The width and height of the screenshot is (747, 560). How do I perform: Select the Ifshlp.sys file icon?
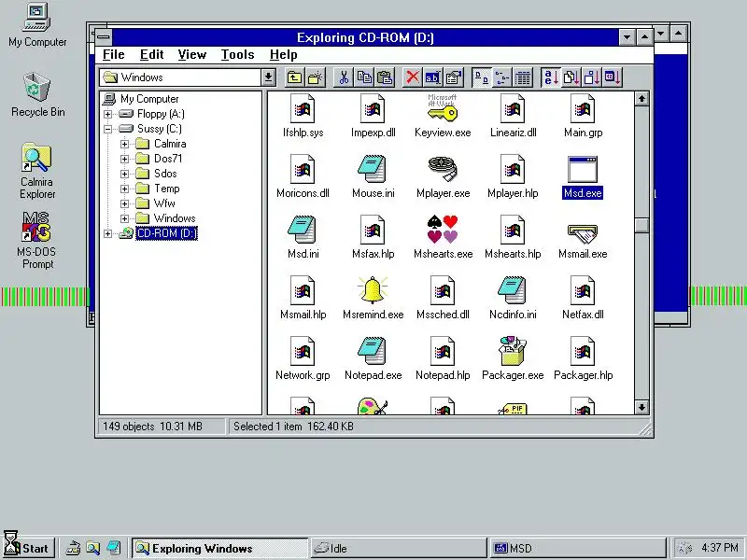303,116
